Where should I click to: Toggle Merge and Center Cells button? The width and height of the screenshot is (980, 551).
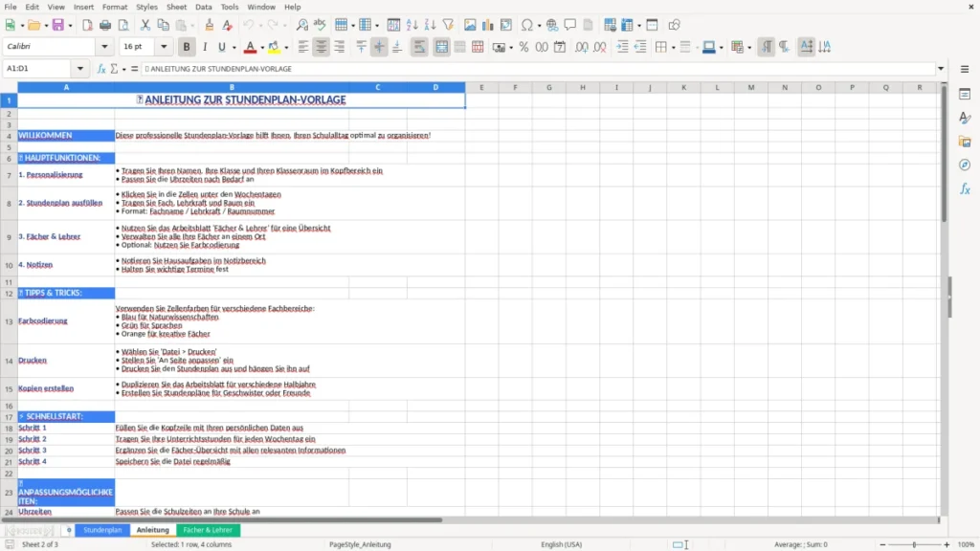[x=441, y=47]
